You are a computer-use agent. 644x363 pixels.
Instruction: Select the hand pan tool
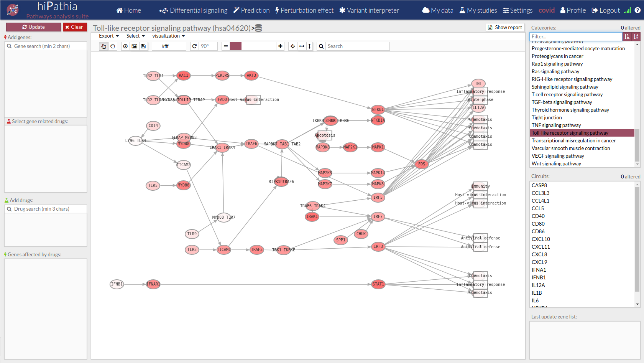click(103, 46)
